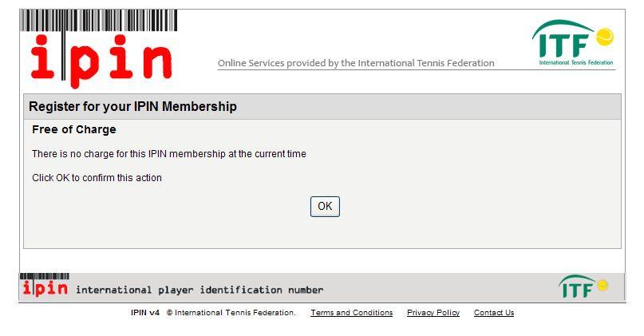This screenshot has height=336, width=644.
Task: Click the 'Free of Charge' subheading
Action: [x=74, y=129]
